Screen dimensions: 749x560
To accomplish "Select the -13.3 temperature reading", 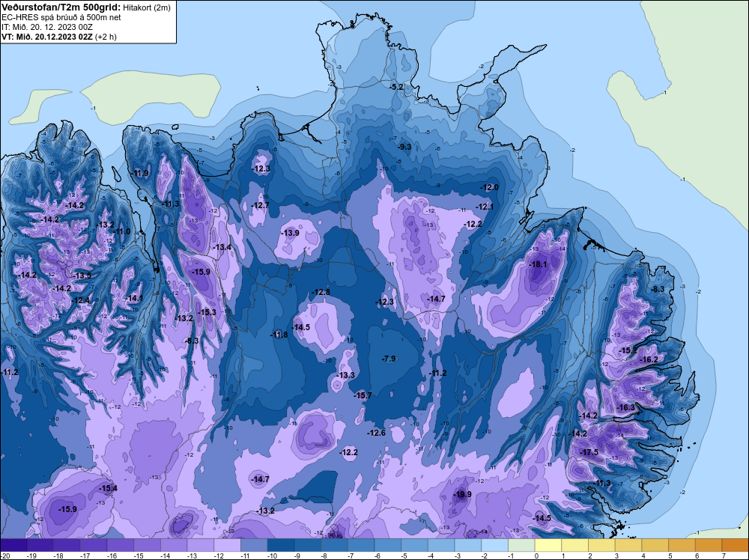I will (x=346, y=375).
